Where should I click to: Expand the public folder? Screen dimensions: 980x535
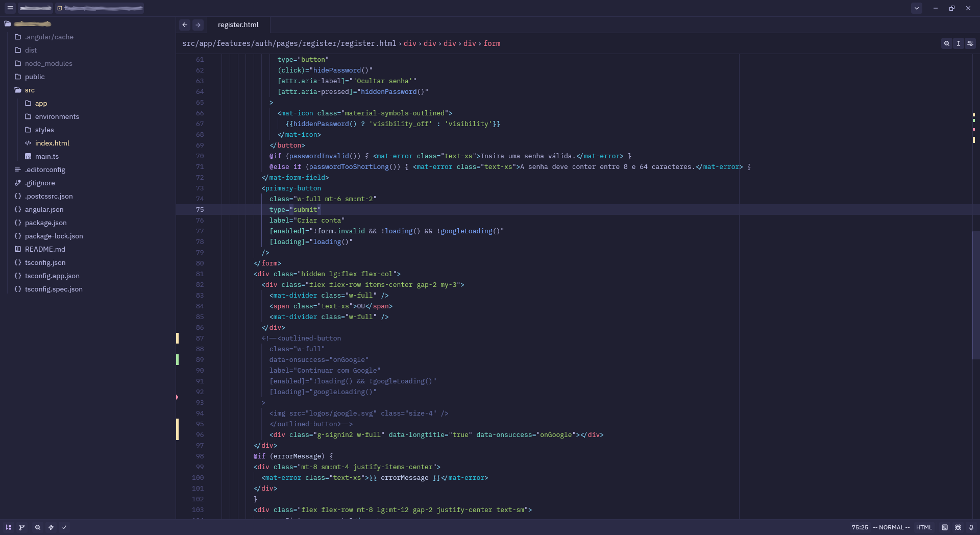[x=35, y=77]
